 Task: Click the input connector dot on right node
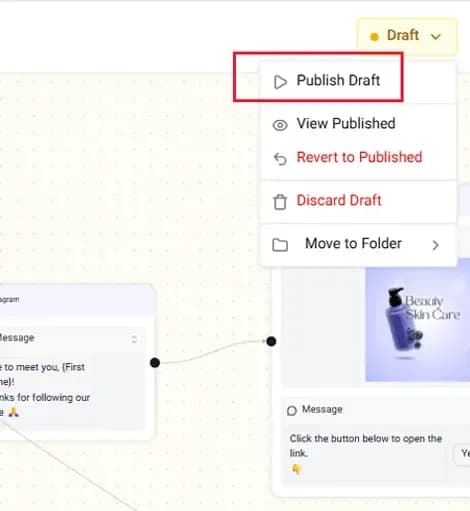[x=271, y=341]
